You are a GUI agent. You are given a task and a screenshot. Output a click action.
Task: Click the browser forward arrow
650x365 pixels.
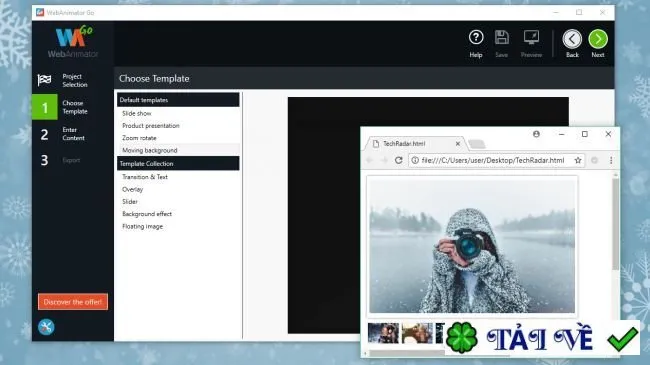tap(384, 160)
